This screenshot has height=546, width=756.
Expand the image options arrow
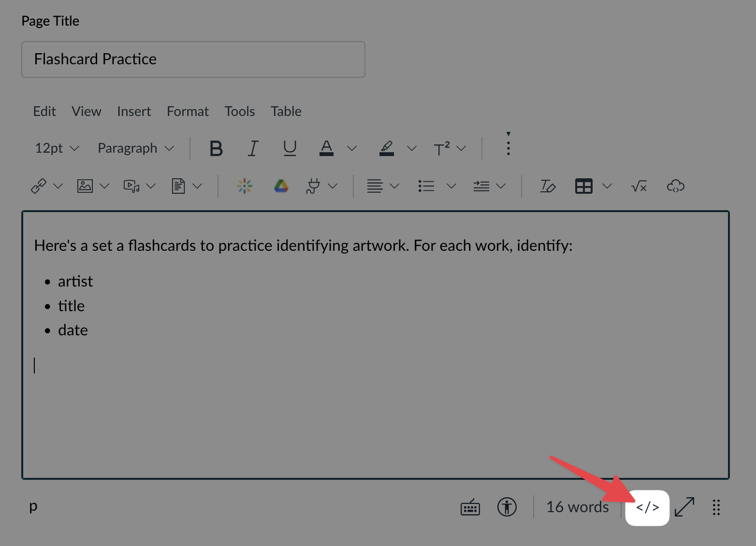(104, 186)
